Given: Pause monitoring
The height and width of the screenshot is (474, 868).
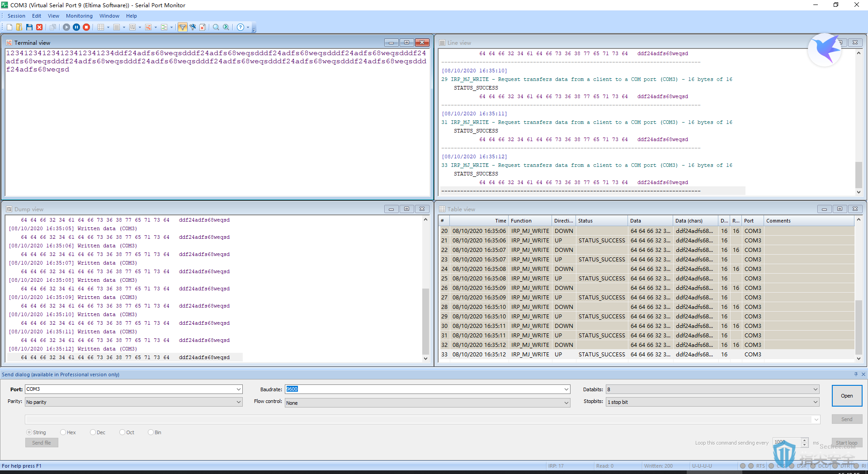Looking at the screenshot, I should (x=76, y=27).
